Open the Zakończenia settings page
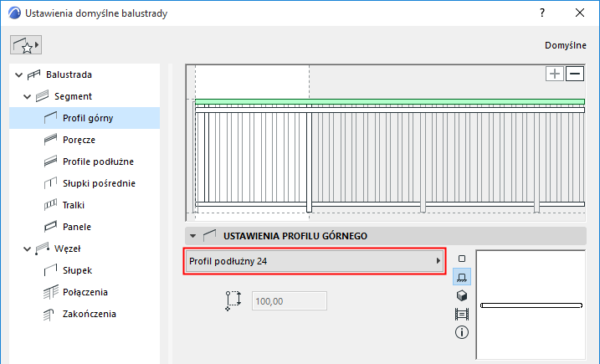 tap(90, 315)
